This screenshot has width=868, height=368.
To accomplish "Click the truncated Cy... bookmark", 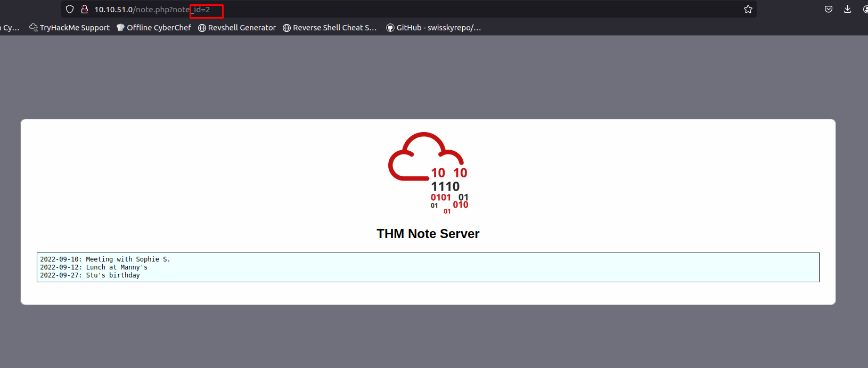I will point(10,28).
